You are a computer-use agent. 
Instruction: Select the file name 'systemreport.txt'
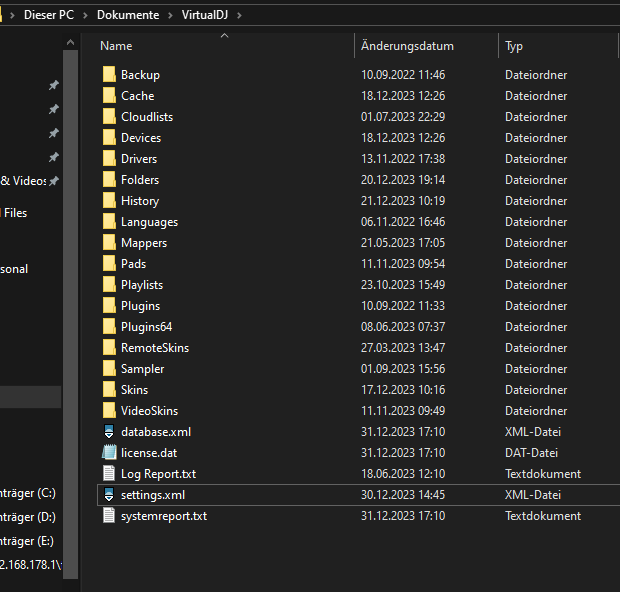pyautogui.click(x=164, y=516)
